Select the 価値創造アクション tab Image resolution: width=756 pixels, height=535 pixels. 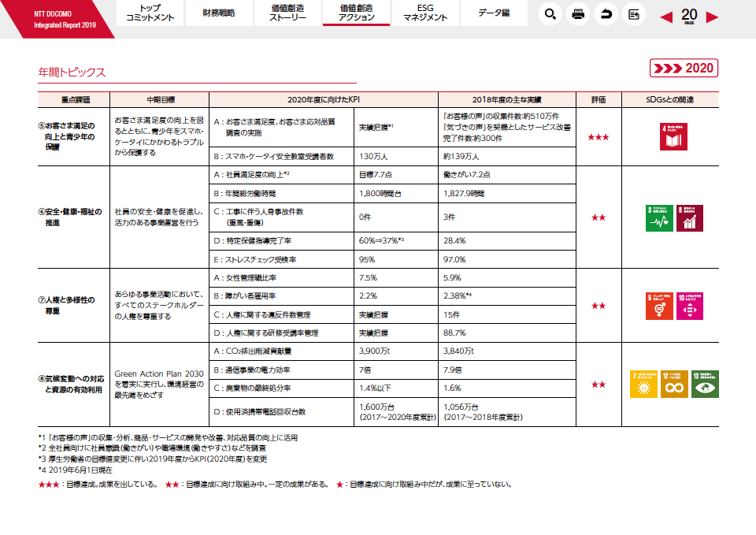click(356, 13)
